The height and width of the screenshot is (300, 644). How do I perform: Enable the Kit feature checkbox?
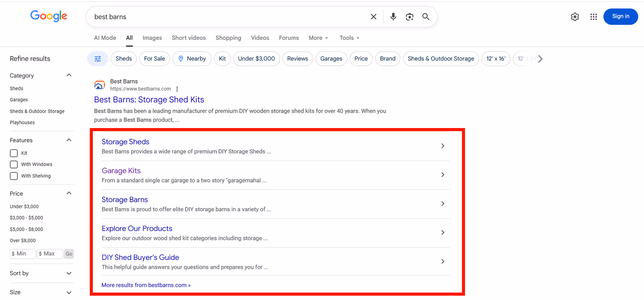[x=14, y=153]
